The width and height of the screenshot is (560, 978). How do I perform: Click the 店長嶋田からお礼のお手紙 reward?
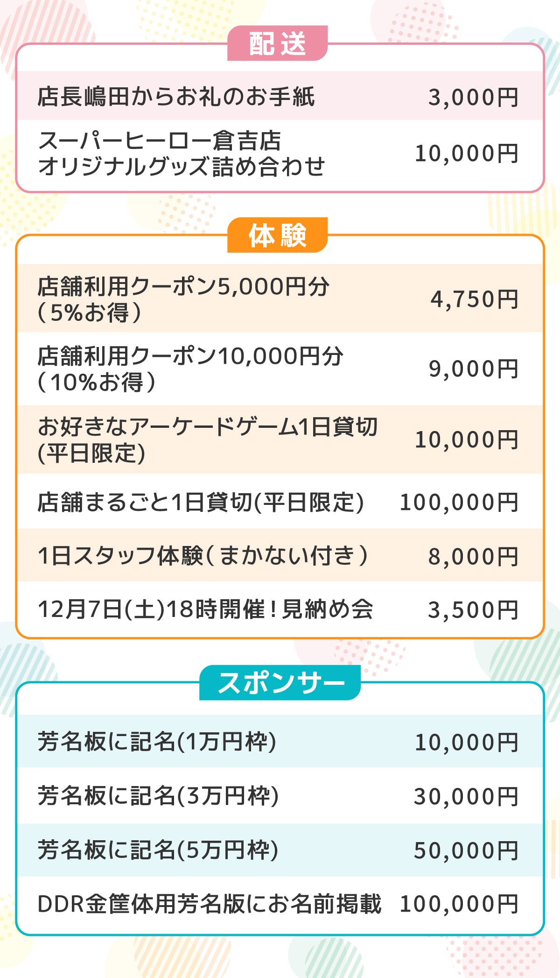[x=176, y=97]
